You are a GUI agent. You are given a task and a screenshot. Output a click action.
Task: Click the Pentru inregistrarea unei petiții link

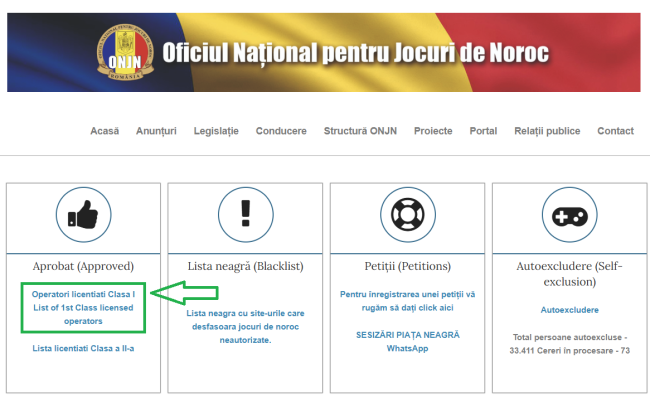click(407, 301)
